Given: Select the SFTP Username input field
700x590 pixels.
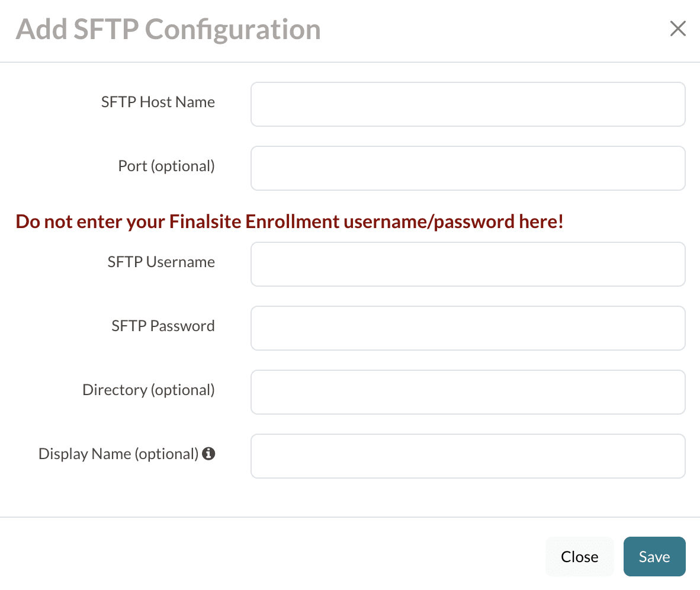Looking at the screenshot, I should (x=468, y=264).
